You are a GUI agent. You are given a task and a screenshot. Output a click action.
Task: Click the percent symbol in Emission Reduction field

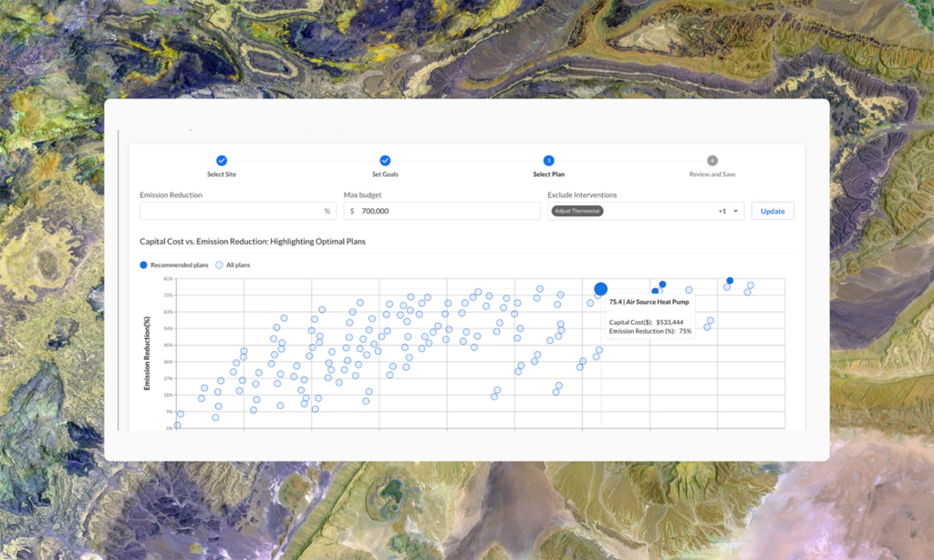point(327,212)
